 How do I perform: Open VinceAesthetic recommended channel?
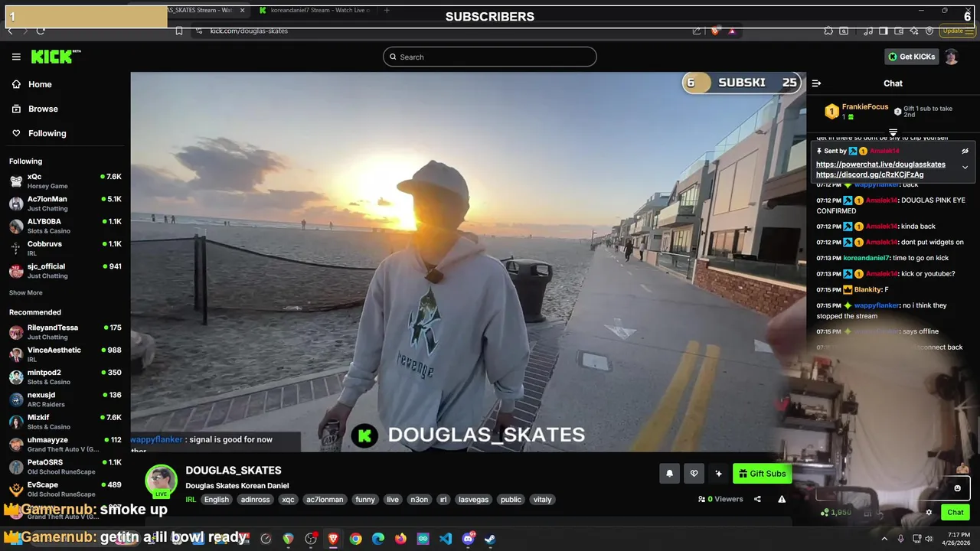click(x=65, y=354)
